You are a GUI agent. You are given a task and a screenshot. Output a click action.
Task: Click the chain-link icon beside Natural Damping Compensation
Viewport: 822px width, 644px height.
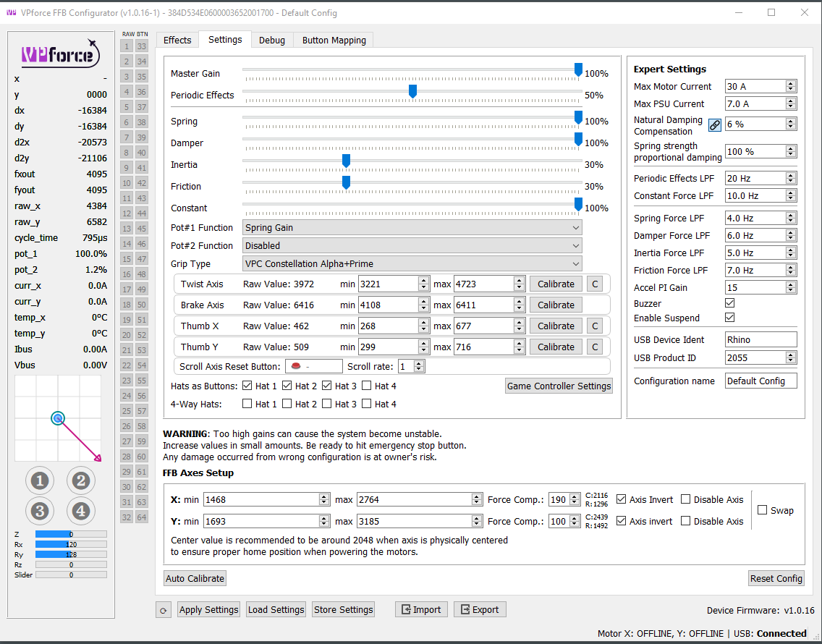point(714,125)
